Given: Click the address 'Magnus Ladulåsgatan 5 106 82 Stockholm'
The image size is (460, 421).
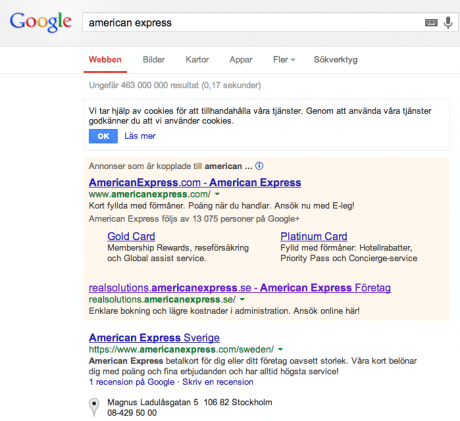Looking at the screenshot, I should tap(190, 402).
